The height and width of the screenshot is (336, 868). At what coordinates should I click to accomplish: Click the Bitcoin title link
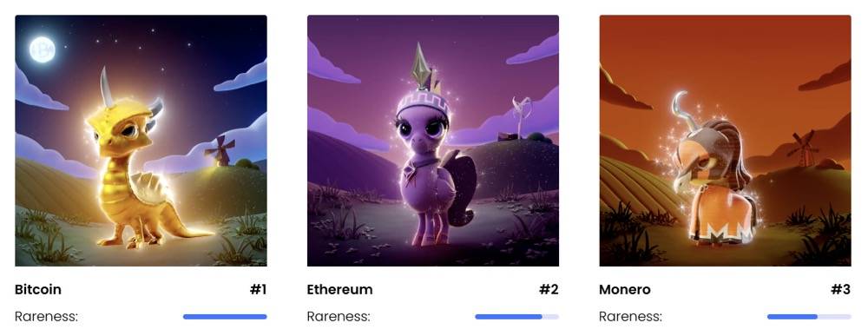click(37, 289)
